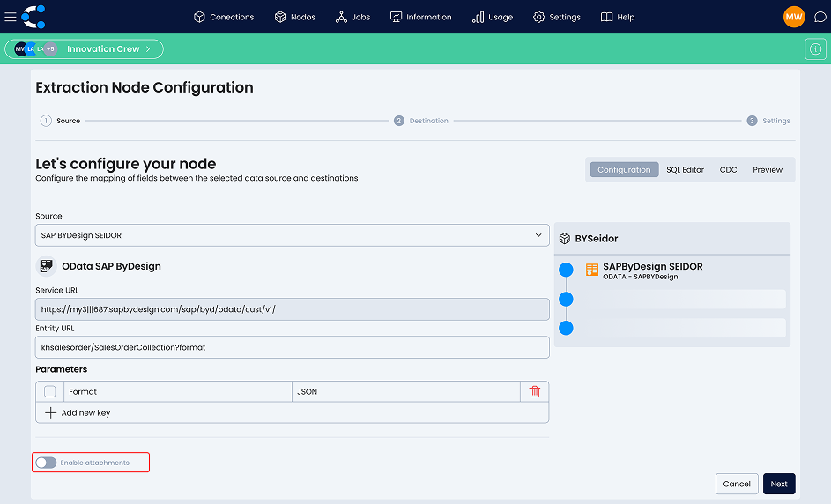Click the info icon in green bar
The width and height of the screenshot is (831, 504).
(x=815, y=49)
